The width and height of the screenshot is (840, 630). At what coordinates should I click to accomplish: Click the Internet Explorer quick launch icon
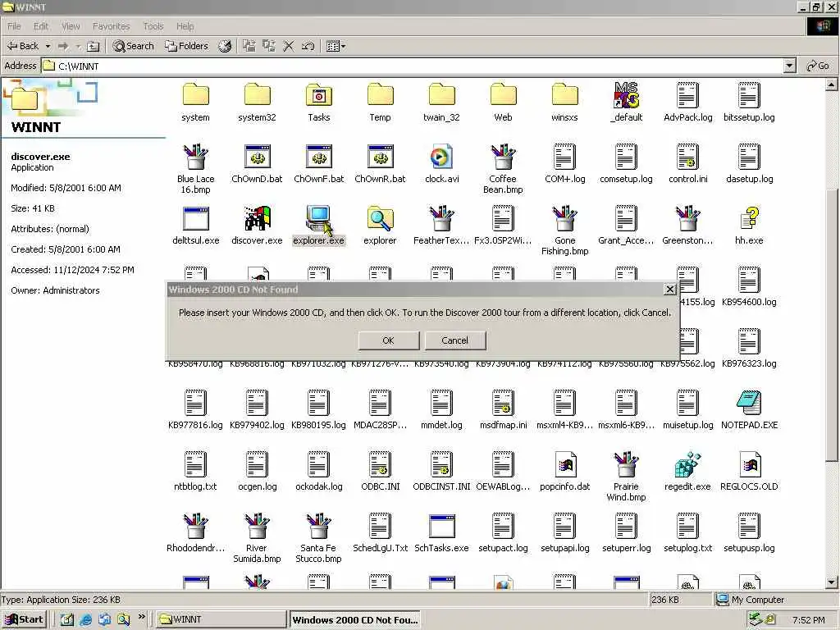pyautogui.click(x=85, y=620)
